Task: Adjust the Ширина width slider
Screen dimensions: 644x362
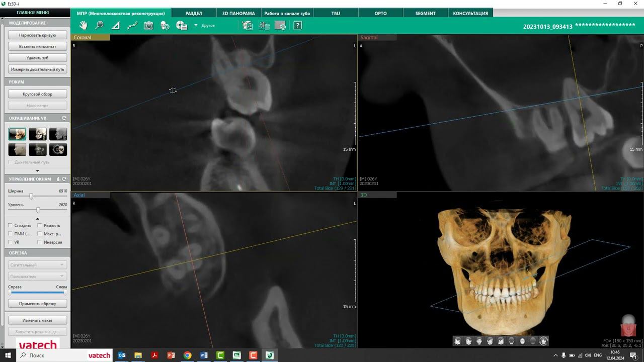Action: (31, 196)
